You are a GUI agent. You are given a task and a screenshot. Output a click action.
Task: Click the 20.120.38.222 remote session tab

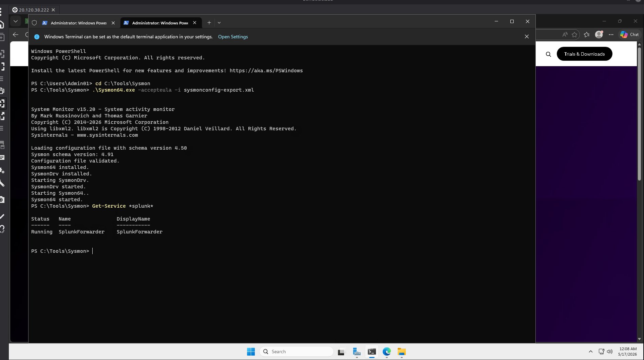click(34, 10)
